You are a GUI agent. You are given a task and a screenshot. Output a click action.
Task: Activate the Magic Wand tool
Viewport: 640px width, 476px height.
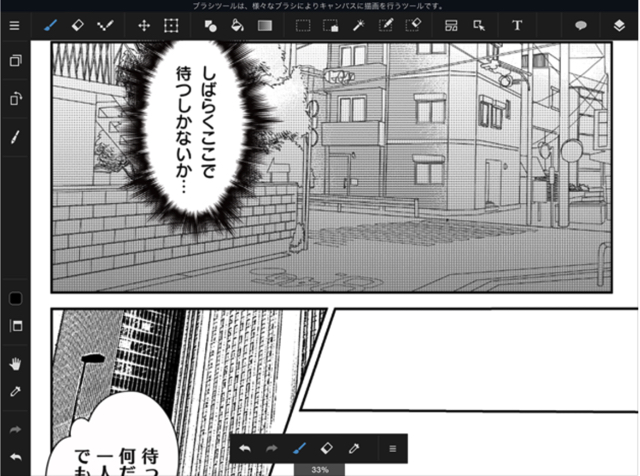358,25
